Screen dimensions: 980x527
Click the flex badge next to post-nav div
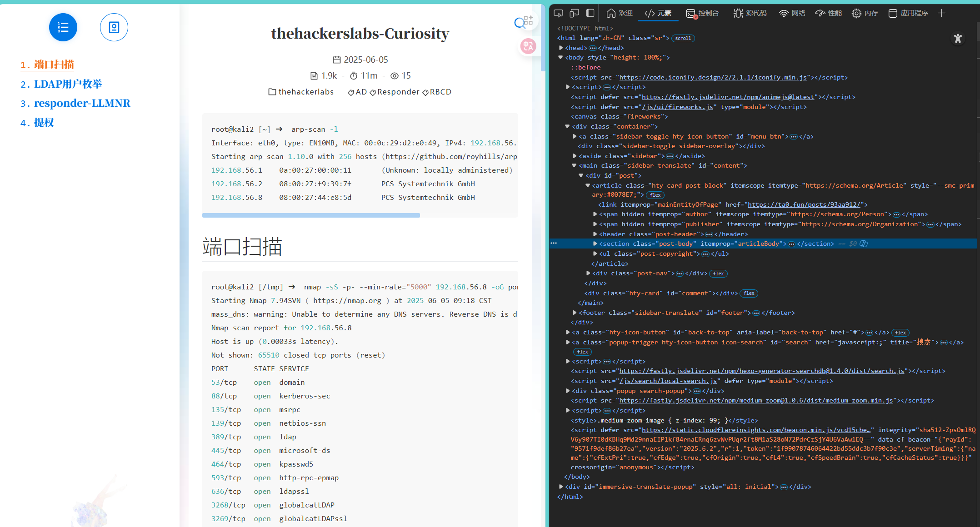point(719,273)
